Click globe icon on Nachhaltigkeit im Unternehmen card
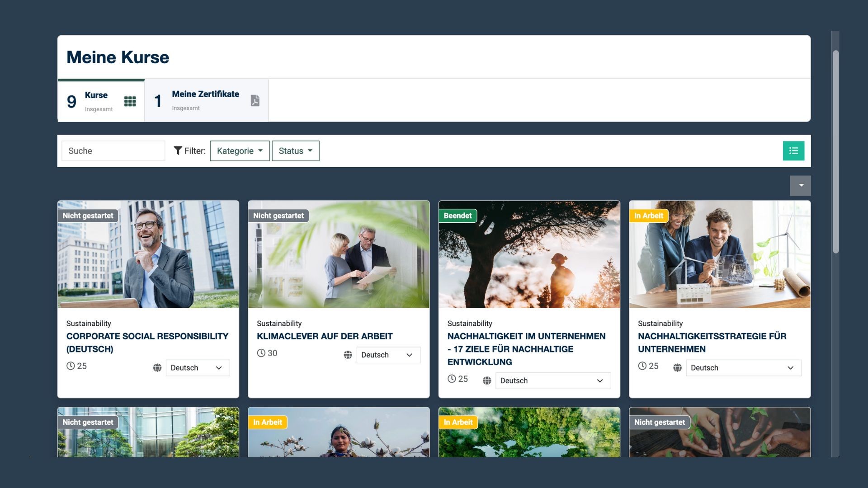The height and width of the screenshot is (488, 868). (487, 381)
